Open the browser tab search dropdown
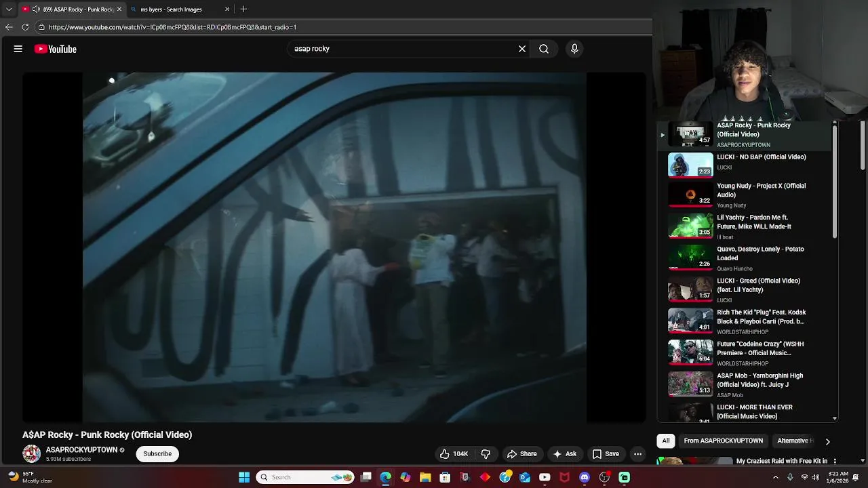The image size is (868, 488). tap(9, 9)
